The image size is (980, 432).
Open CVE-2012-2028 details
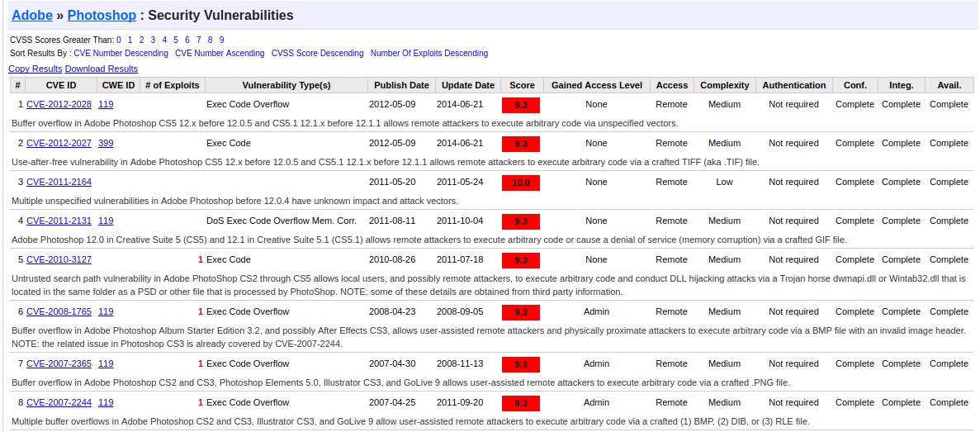(59, 104)
